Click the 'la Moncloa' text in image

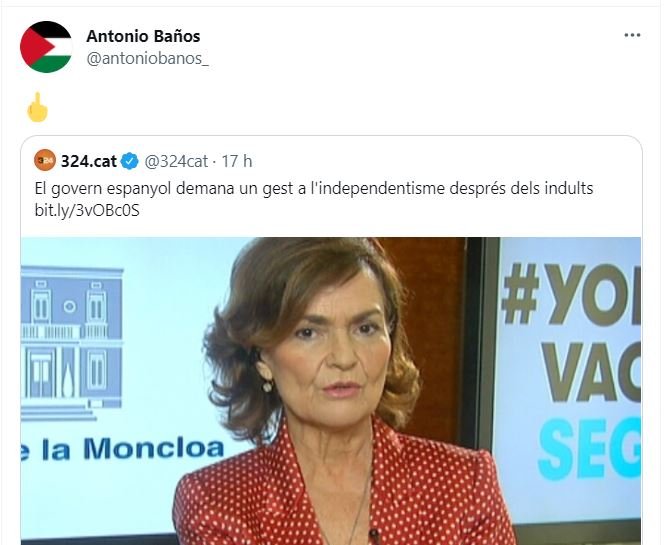pos(133,449)
